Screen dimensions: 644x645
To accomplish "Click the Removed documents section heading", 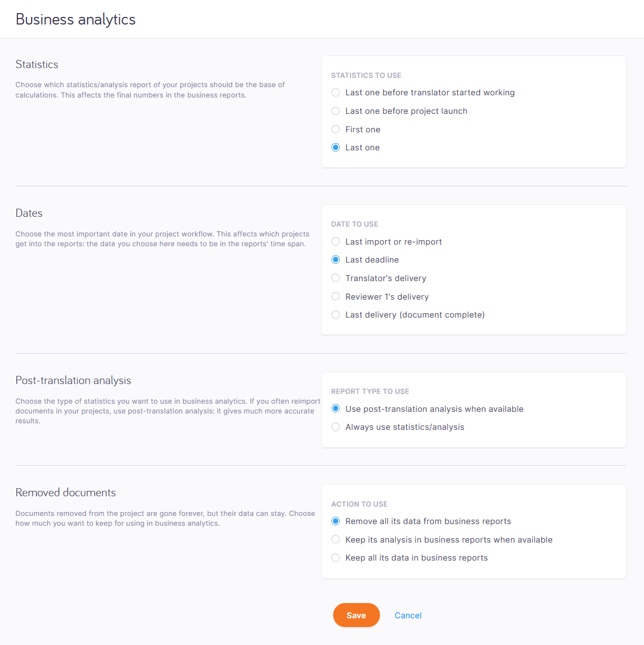I will [x=66, y=492].
